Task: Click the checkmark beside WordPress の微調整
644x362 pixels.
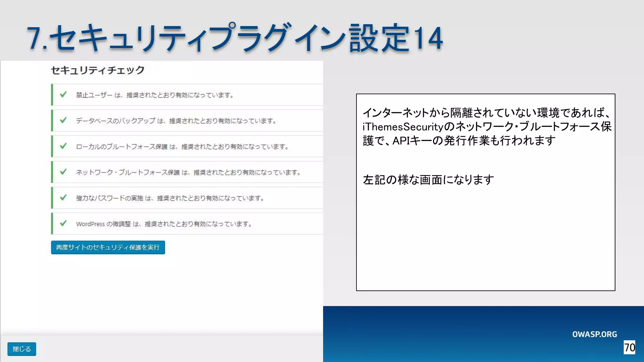Action: click(63, 223)
